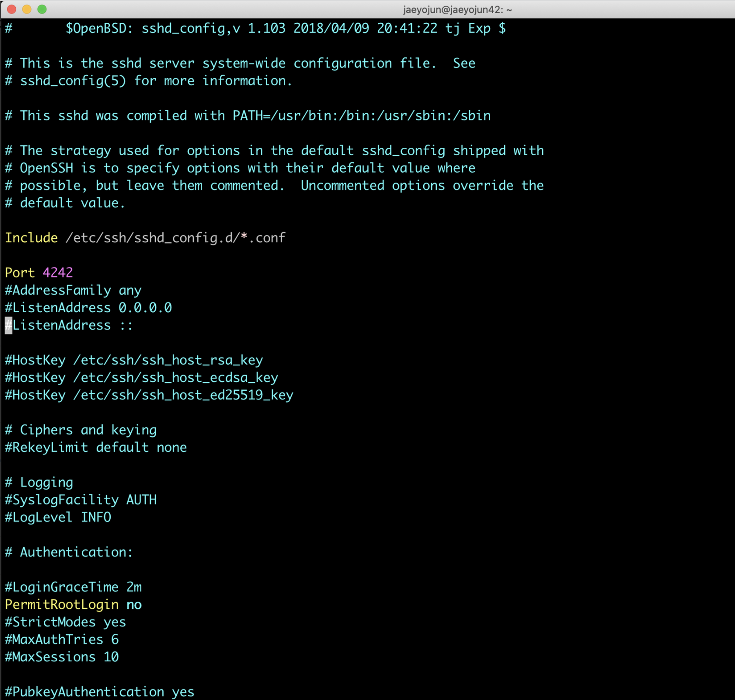Click the sshd_config.d/*.conf path

pos(175,238)
